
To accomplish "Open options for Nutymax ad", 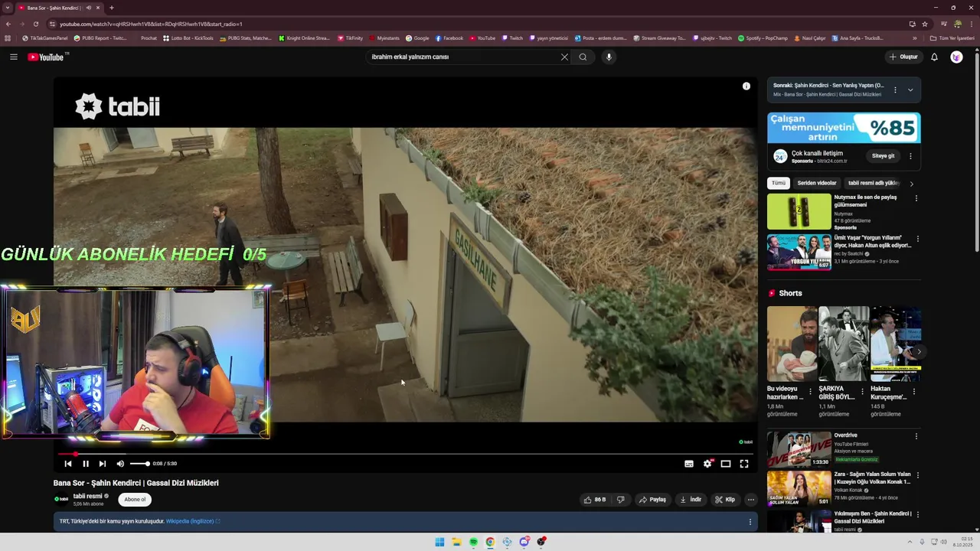I will click(x=916, y=199).
